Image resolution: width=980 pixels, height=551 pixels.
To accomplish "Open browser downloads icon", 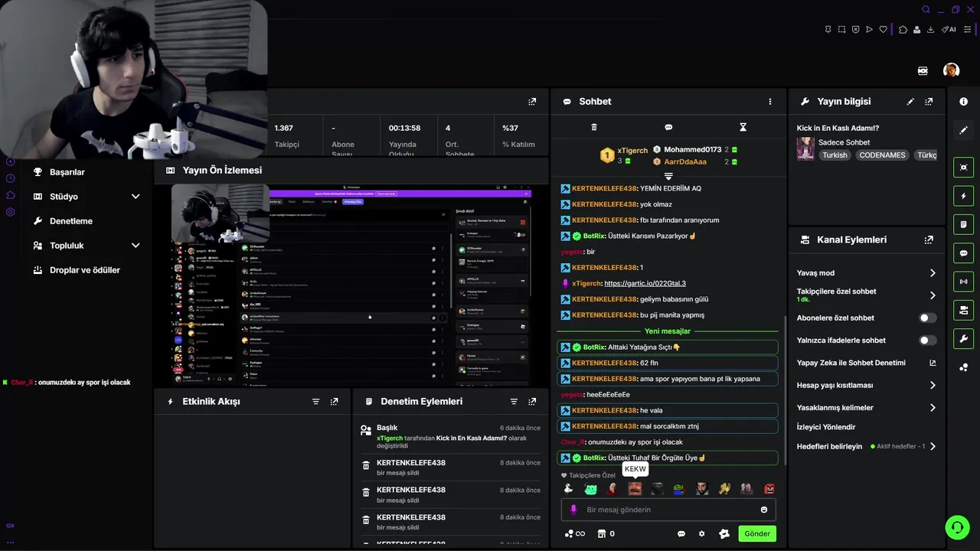I will [x=930, y=30].
